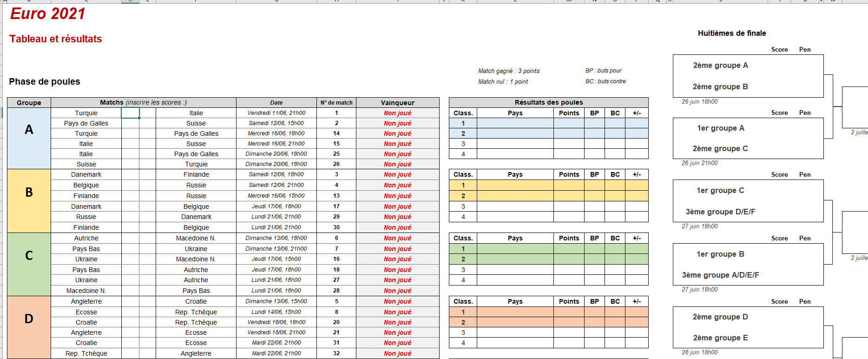Select "2ème groupe C" bracket entry
The height and width of the screenshot is (359, 868).
(720, 148)
